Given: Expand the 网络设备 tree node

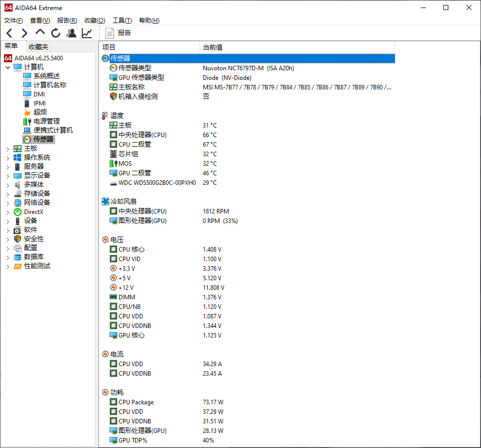Looking at the screenshot, I should [8, 203].
